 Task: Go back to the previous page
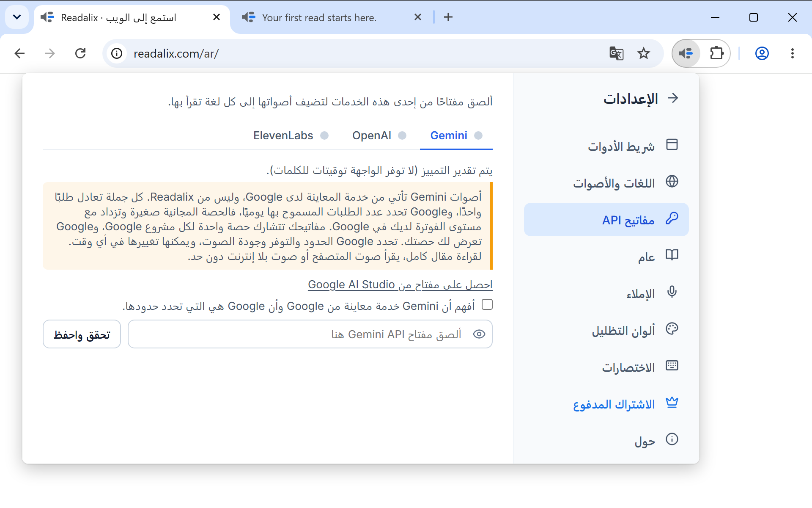click(x=19, y=53)
